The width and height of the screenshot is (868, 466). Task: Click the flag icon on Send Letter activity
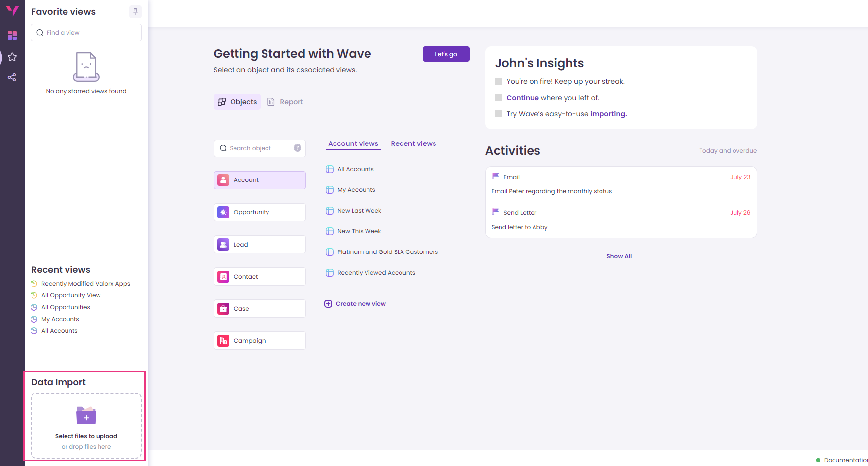[495, 212]
